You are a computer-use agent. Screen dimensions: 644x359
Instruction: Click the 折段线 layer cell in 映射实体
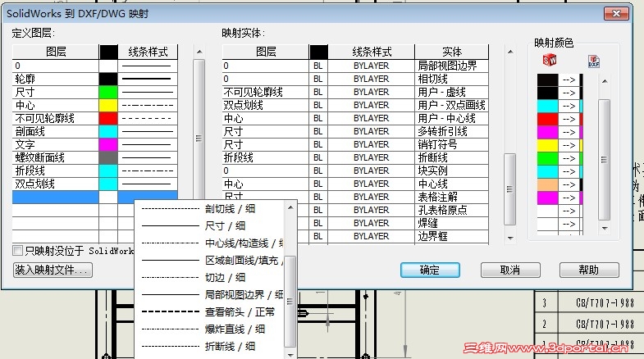click(265, 157)
